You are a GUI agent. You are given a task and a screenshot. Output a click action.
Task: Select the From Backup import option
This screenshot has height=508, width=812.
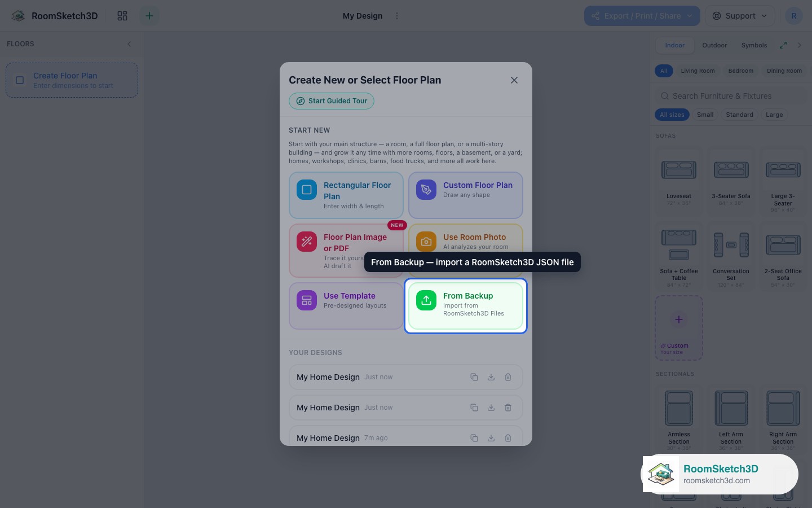466,306
